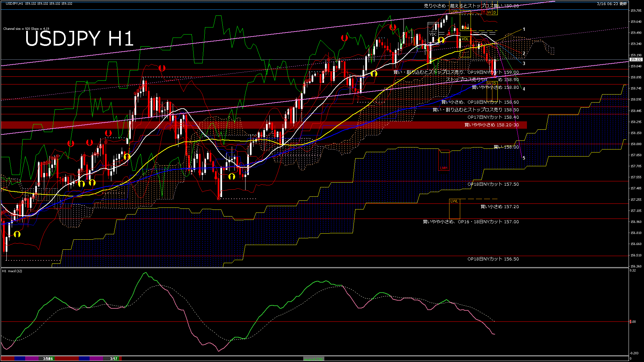Click the 買い 158.00 level label
The width and height of the screenshot is (644, 362).
click(x=506, y=147)
